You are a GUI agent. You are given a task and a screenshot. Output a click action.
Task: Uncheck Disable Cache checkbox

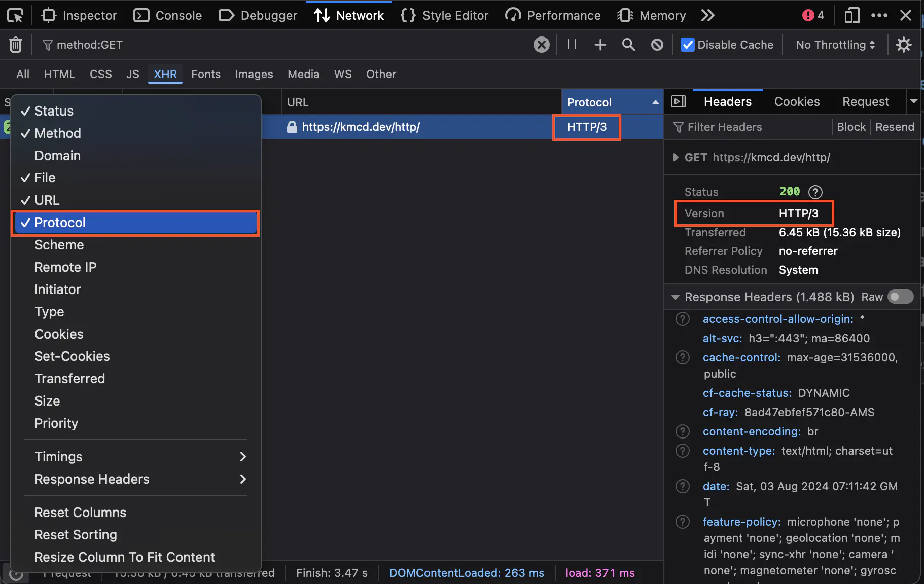point(687,45)
